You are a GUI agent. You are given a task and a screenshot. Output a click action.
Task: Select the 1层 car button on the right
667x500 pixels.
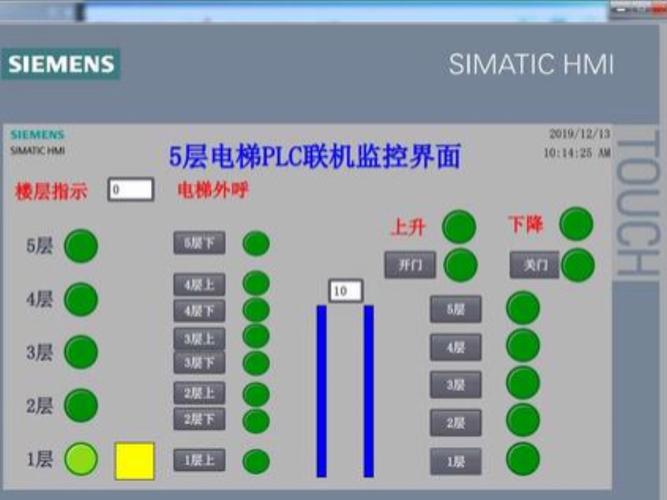coord(455,461)
